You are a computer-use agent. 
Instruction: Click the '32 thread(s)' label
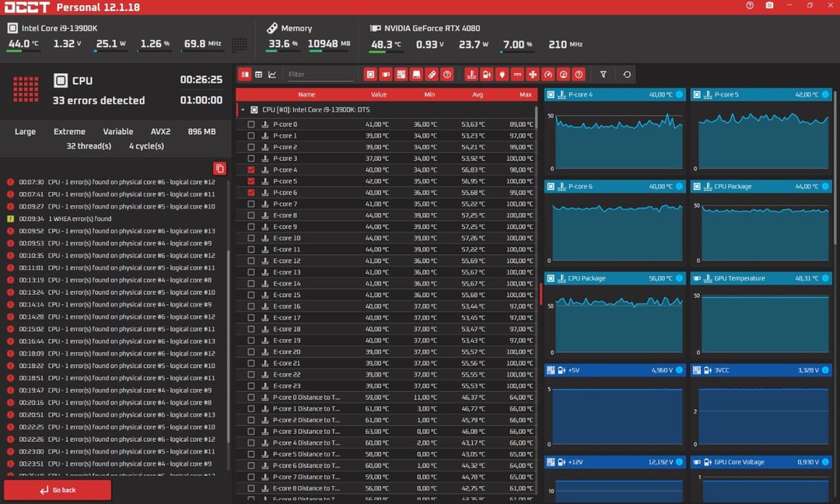point(89,145)
